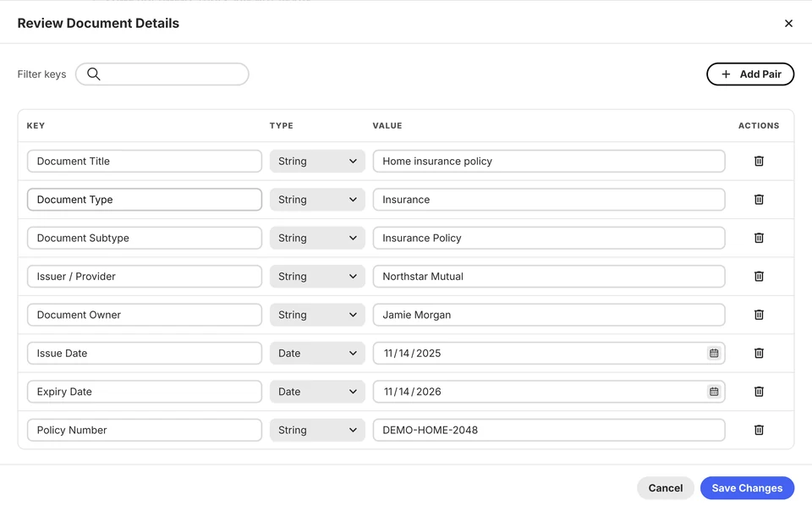Edit the Document Owner key field
The height and width of the screenshot is (511, 812).
(x=145, y=315)
